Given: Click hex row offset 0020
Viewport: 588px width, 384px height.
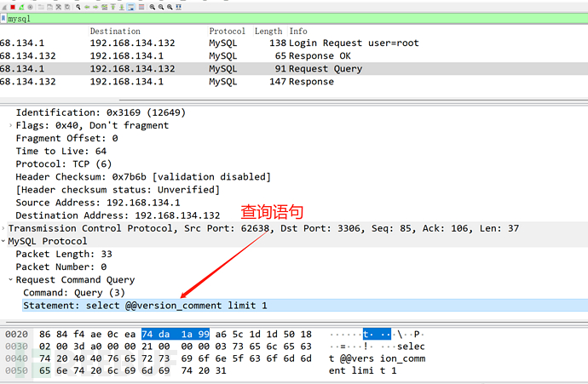Looking at the screenshot, I should (x=16, y=334).
